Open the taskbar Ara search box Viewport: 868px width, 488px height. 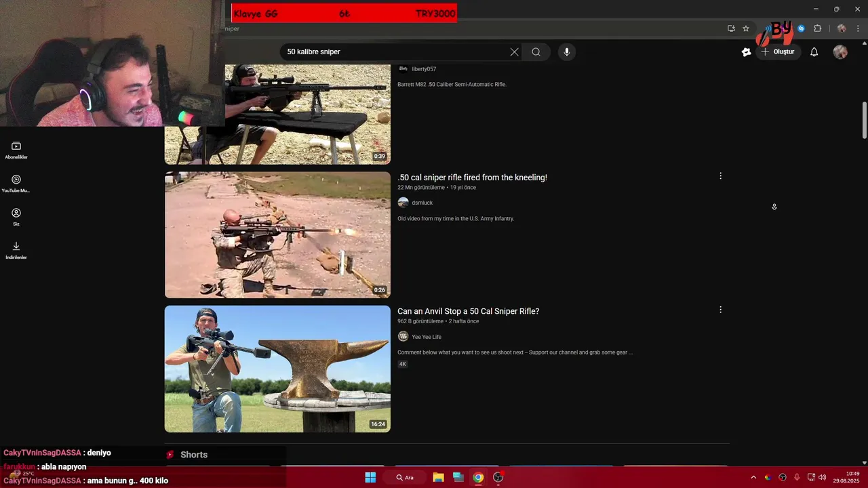405,477
